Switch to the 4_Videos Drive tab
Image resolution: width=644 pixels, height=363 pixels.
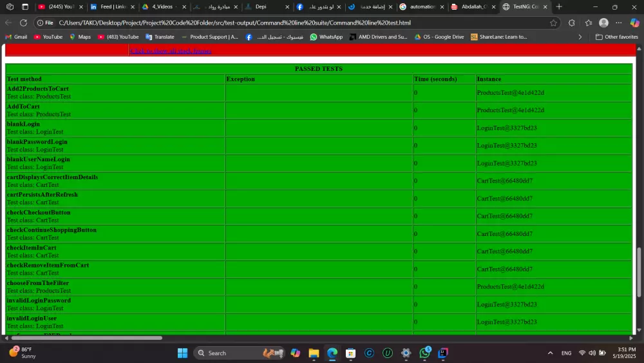pos(164,6)
